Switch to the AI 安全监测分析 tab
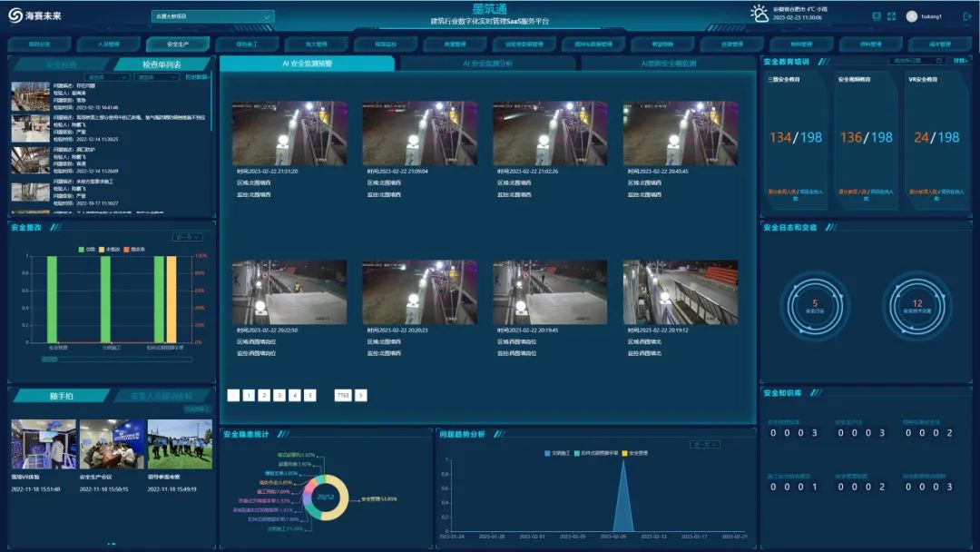This screenshot has width=980, height=552. coord(487,64)
